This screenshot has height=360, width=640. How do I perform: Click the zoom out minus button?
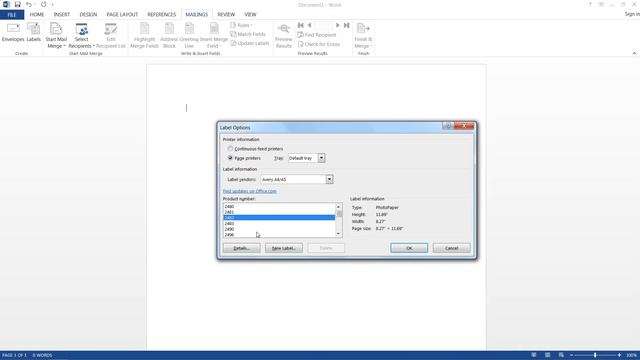(571, 356)
